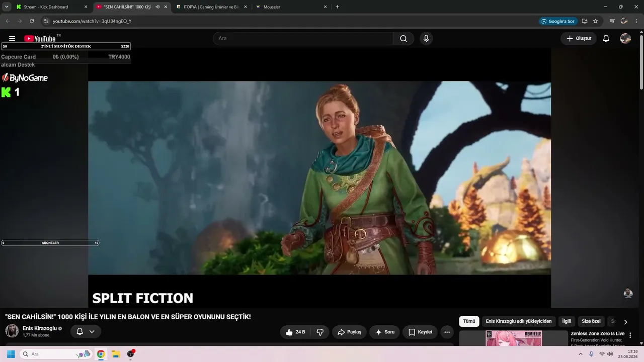Screen dimensions: 644x362
Task: Open a new browser tab
Action: [x=337, y=7]
